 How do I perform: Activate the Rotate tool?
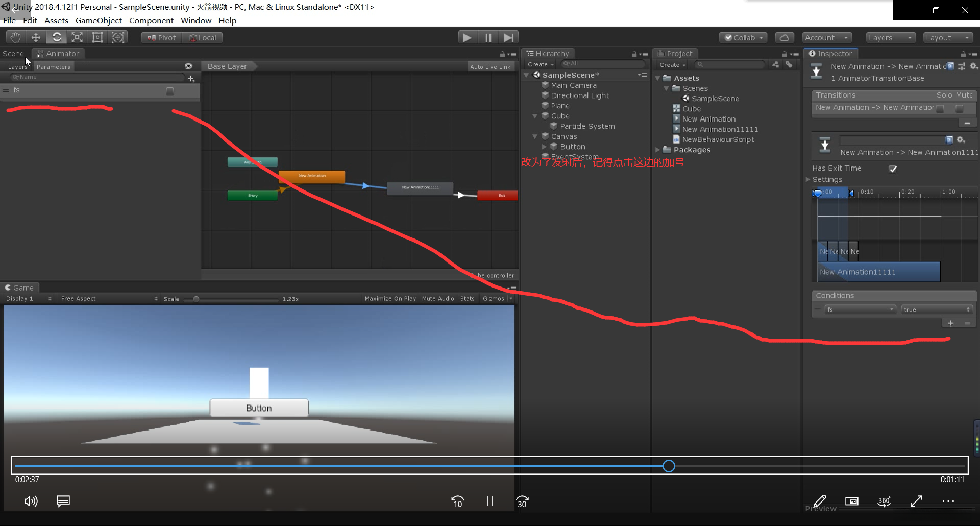pos(57,37)
